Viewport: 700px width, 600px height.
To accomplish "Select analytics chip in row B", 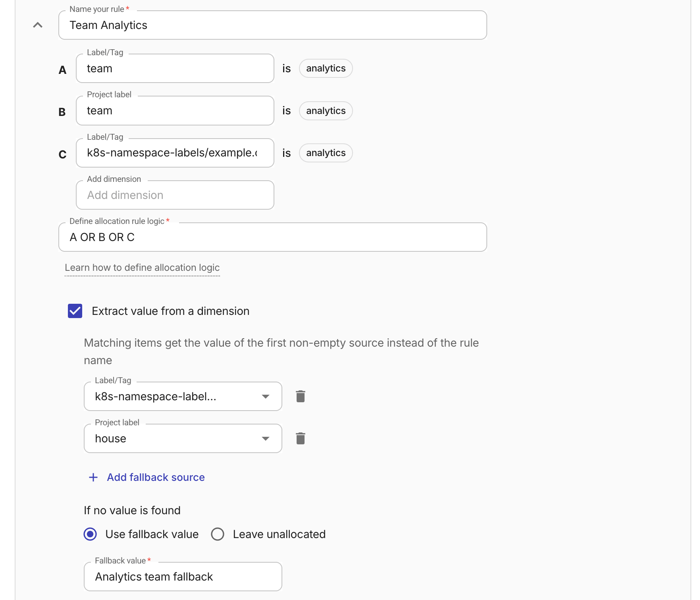I will (x=326, y=111).
